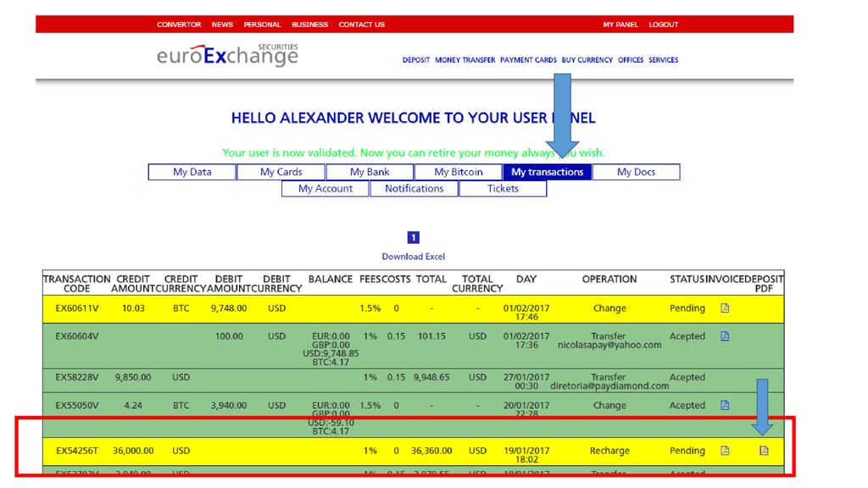Open the NEWS menu item
Viewport: 868px width, 488px height.
[x=222, y=25]
